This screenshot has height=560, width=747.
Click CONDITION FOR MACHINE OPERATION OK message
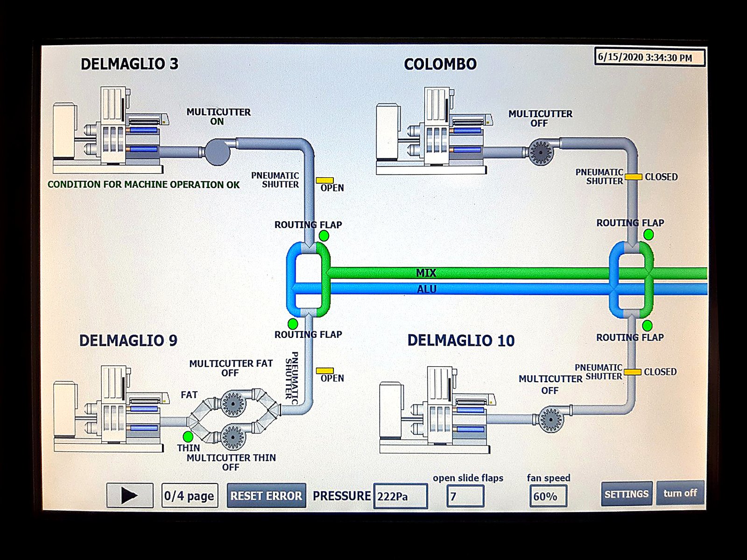[143, 184]
